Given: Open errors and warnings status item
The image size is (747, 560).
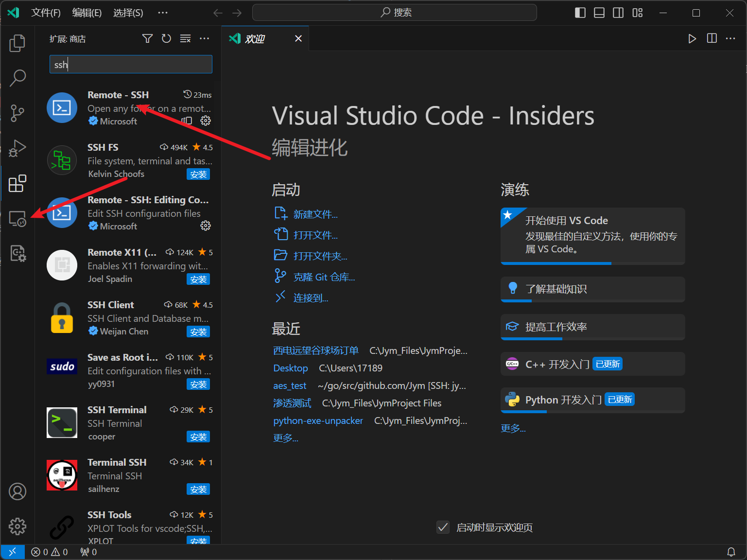Looking at the screenshot, I should point(50,552).
